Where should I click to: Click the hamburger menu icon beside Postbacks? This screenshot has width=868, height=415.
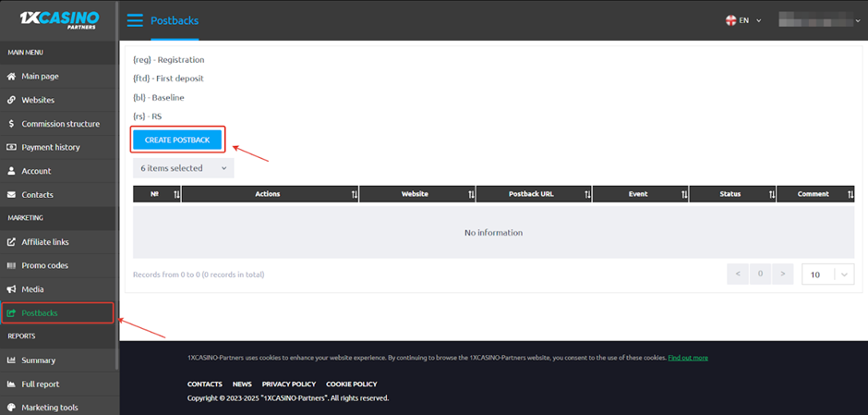(135, 20)
